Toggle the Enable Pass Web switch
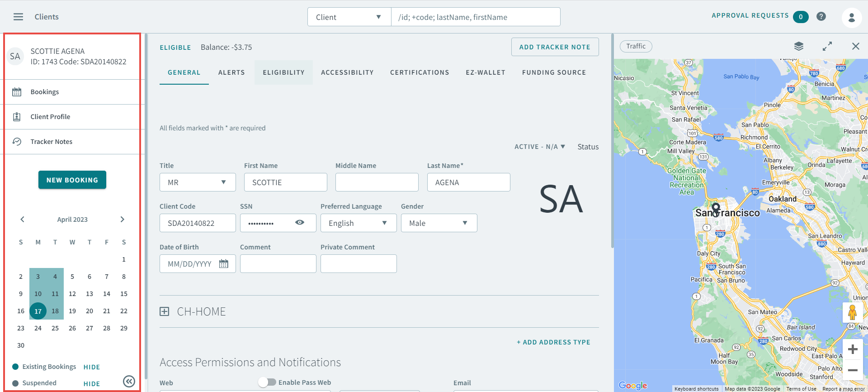Image resolution: width=868 pixels, height=392 pixels. [x=267, y=382]
